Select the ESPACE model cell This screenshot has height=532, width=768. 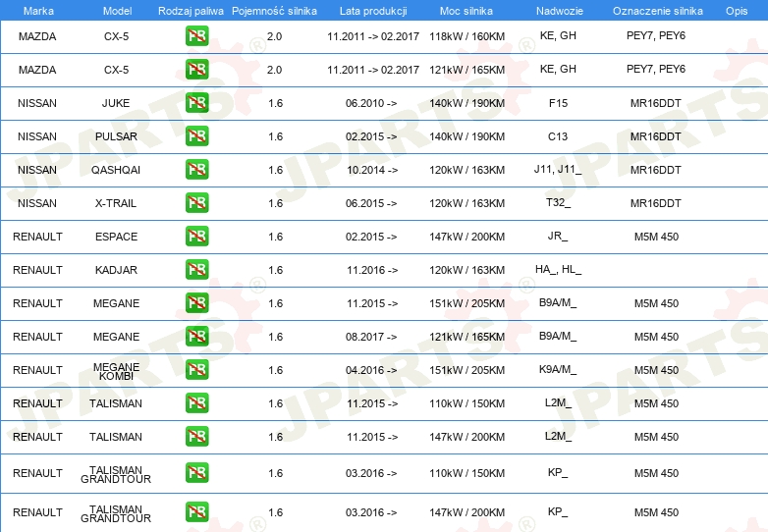point(116,237)
